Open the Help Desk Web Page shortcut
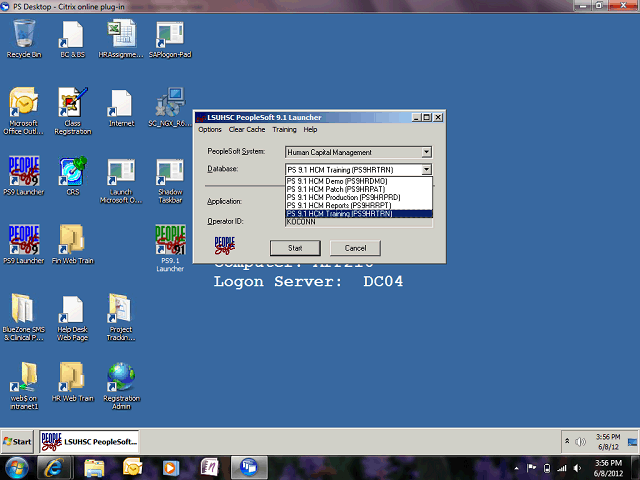Viewport: 640px width, 480px height. click(x=73, y=317)
